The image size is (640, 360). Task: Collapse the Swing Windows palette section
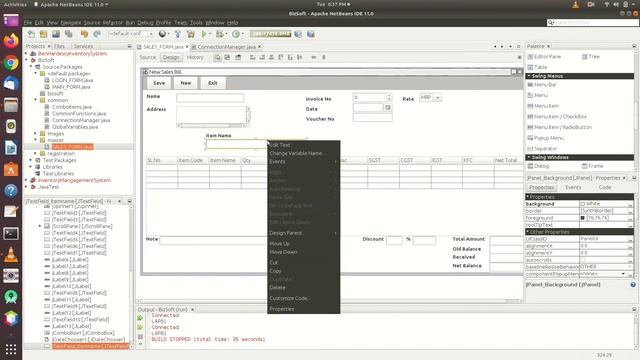pyautogui.click(x=529, y=157)
